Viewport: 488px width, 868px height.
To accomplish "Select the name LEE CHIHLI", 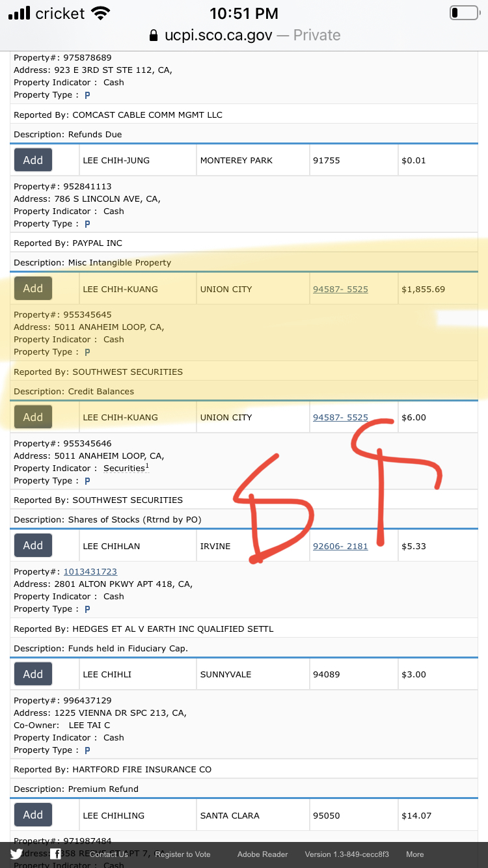I will coord(107,674).
